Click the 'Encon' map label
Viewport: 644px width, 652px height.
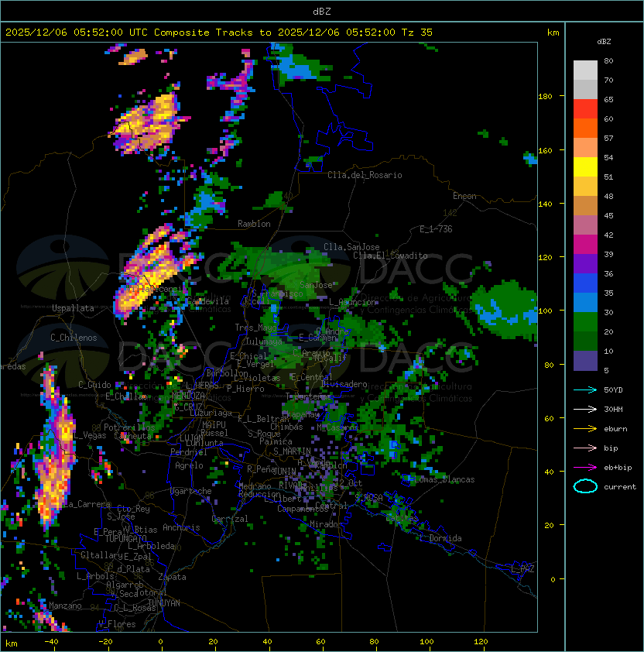click(464, 196)
